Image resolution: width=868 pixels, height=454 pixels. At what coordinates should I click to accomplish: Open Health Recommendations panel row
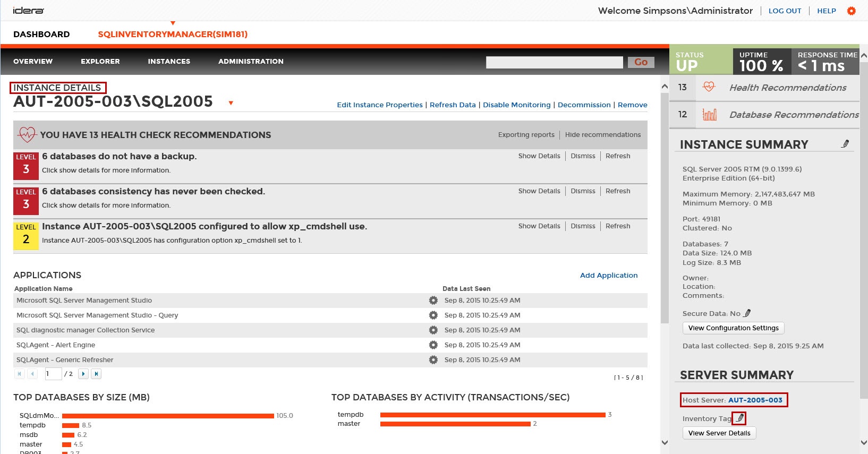coord(764,88)
